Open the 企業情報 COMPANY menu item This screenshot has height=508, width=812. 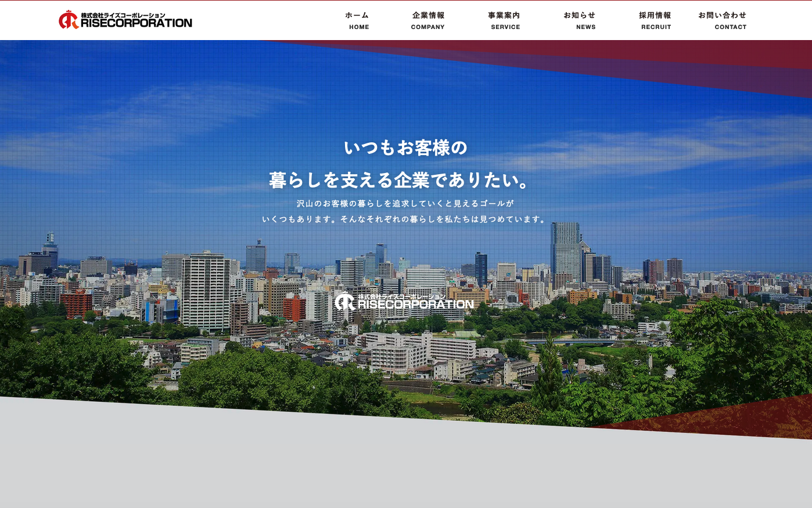pyautogui.click(x=428, y=20)
